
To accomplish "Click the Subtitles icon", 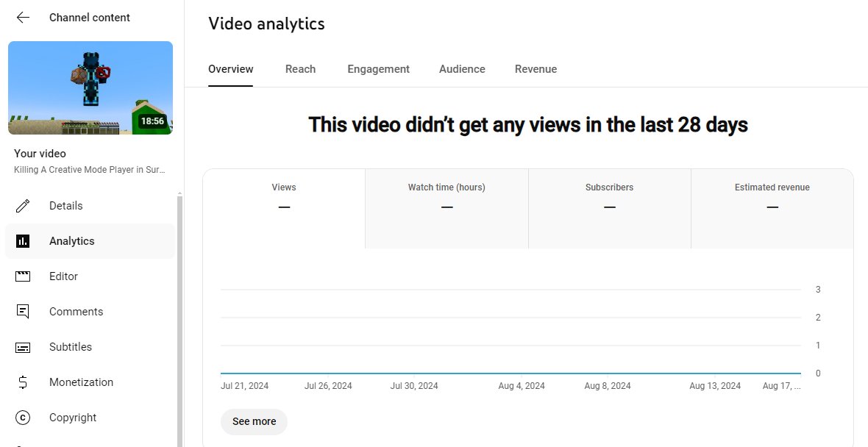I will coord(23,348).
